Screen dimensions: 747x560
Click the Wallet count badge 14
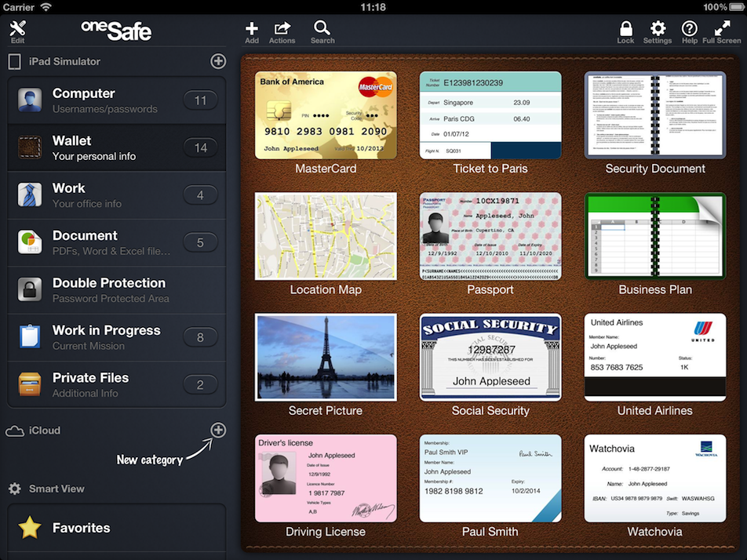coord(201,147)
